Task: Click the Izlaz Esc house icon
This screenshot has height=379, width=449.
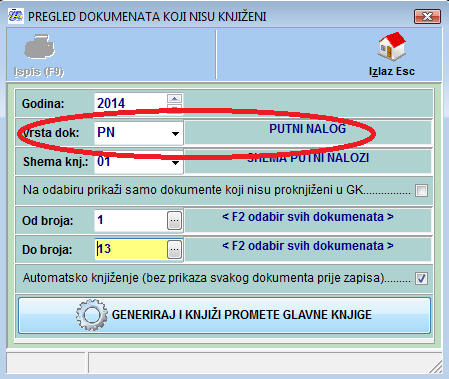Action: click(392, 46)
